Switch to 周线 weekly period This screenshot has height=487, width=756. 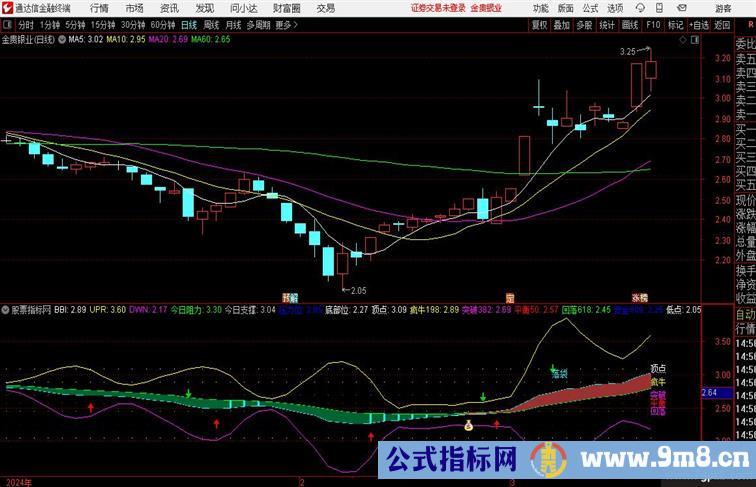[211, 25]
